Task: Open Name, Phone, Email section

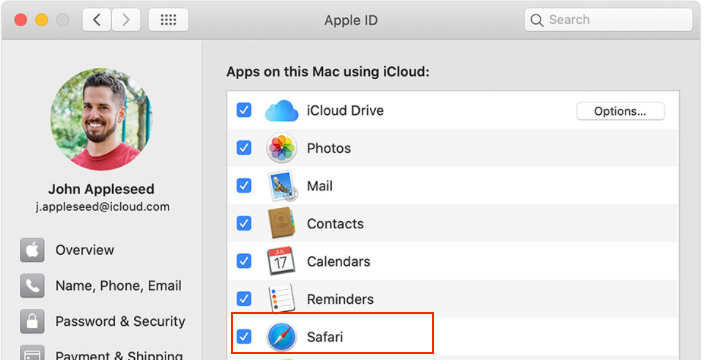Action: pos(102,286)
